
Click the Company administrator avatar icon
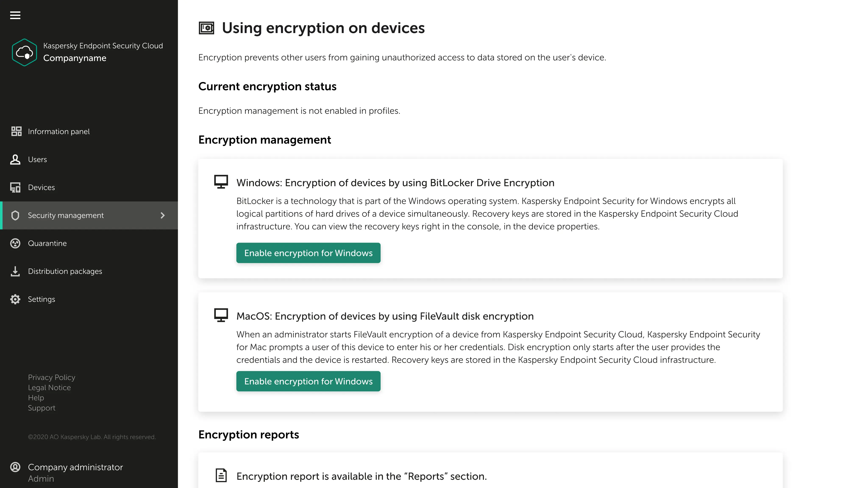tap(15, 467)
